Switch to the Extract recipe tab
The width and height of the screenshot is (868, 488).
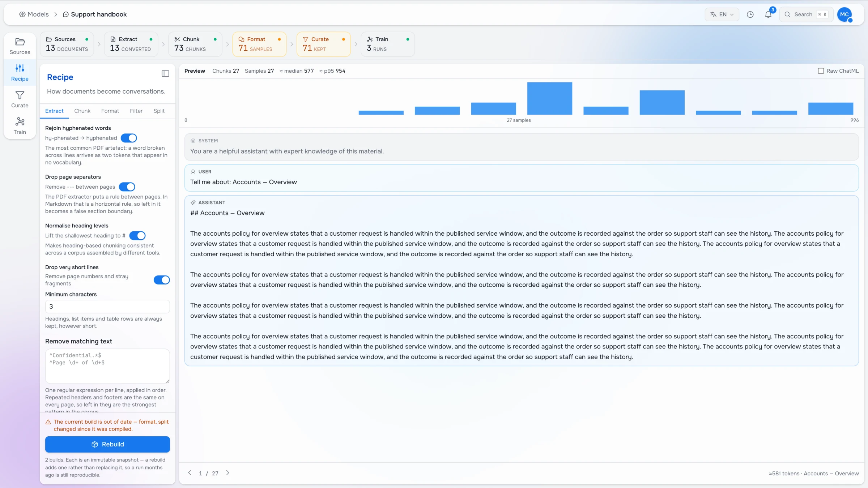point(54,111)
